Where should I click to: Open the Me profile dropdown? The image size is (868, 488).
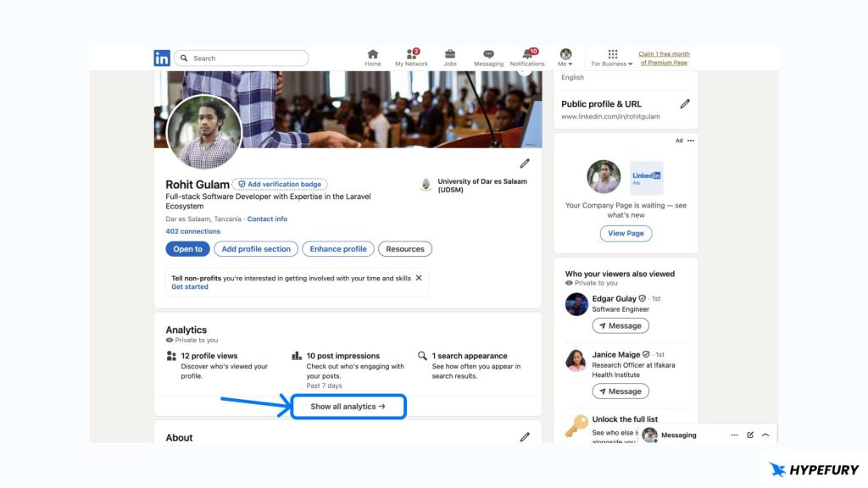pyautogui.click(x=565, y=58)
